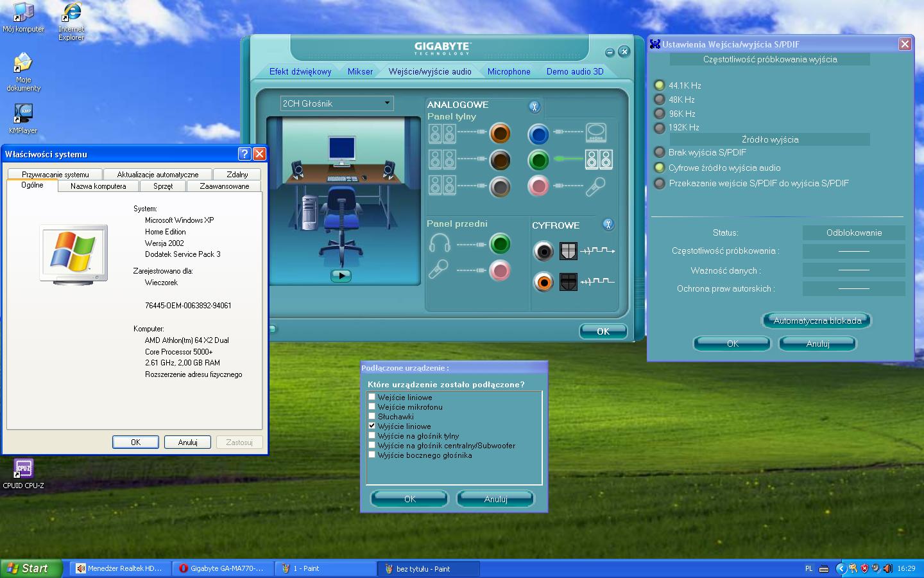This screenshot has height=578, width=924.
Task: Select the 96K Hz sampling rate
Action: coord(659,114)
